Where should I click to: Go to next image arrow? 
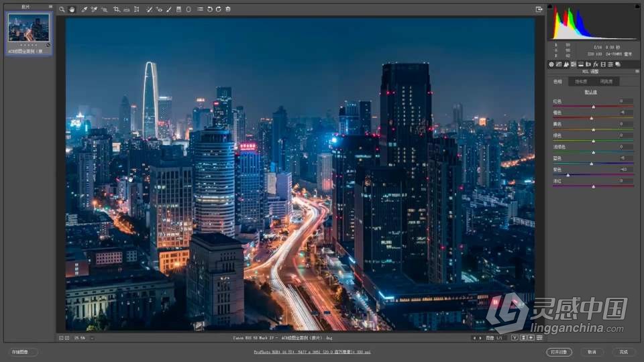[x=480, y=338]
